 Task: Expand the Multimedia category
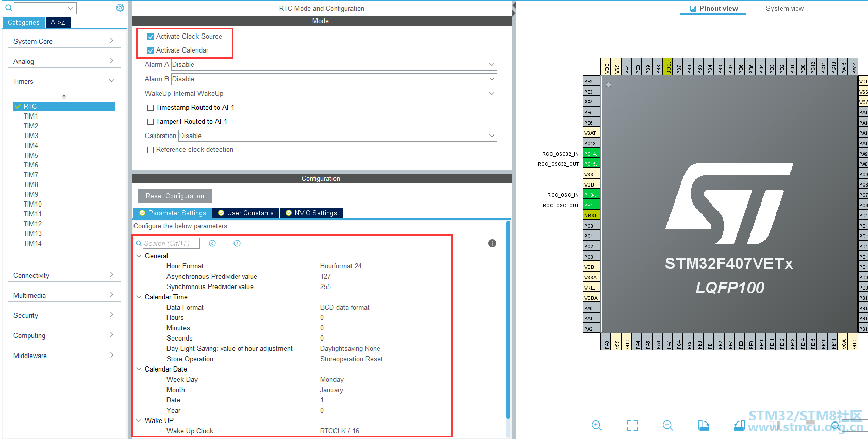(x=64, y=295)
